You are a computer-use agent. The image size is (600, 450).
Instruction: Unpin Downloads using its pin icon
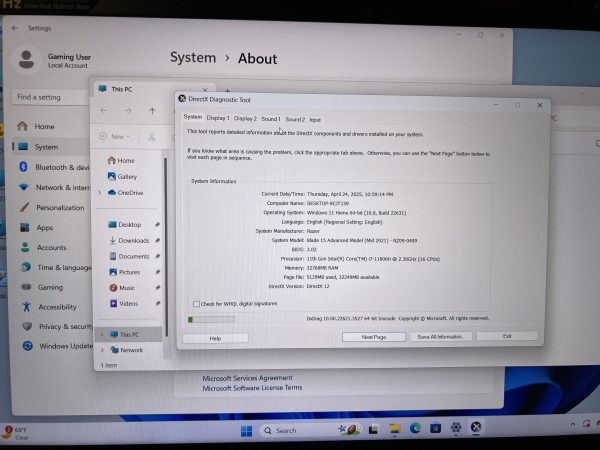click(x=157, y=240)
